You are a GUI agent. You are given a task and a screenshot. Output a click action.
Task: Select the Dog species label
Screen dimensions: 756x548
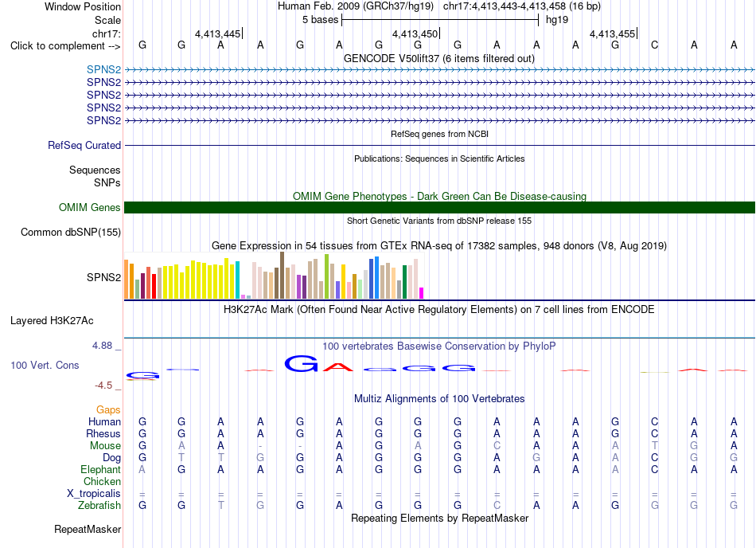(111, 457)
